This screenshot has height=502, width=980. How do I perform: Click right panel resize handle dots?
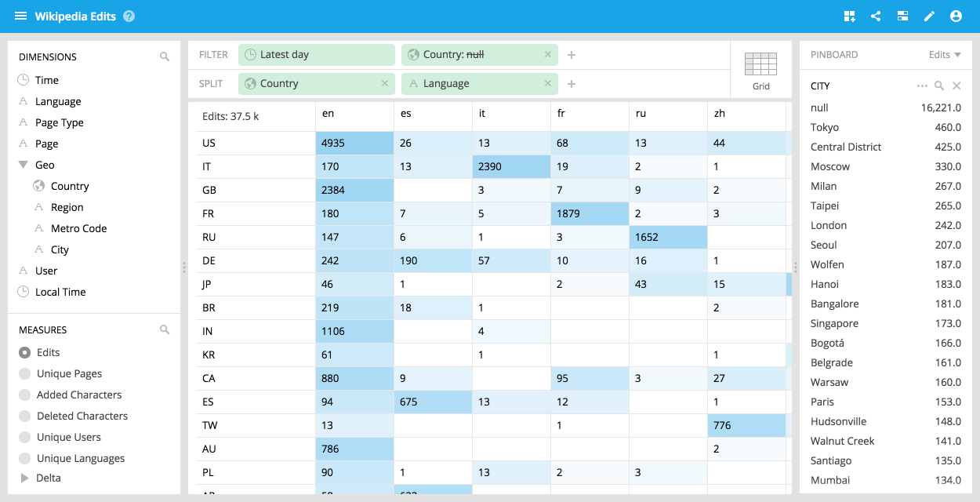[795, 267]
